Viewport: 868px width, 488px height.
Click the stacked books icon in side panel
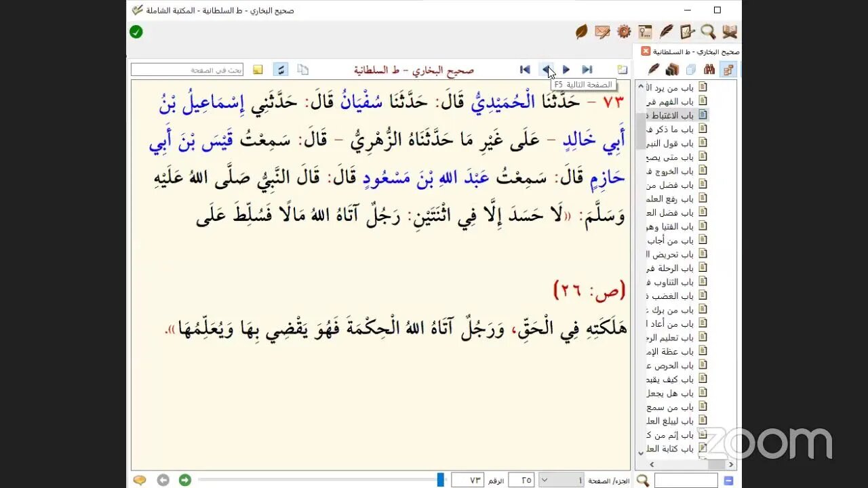(x=672, y=69)
